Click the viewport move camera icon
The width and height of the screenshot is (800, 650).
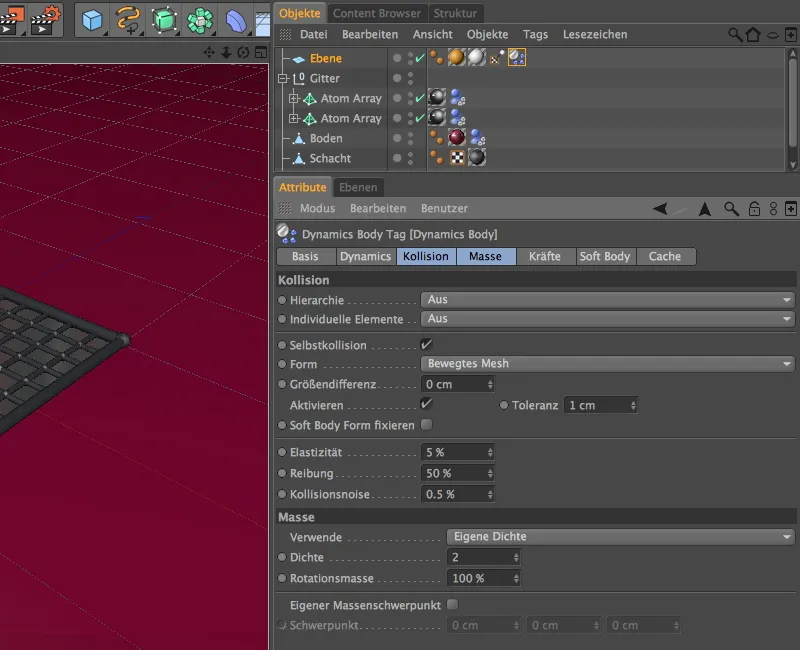point(209,52)
